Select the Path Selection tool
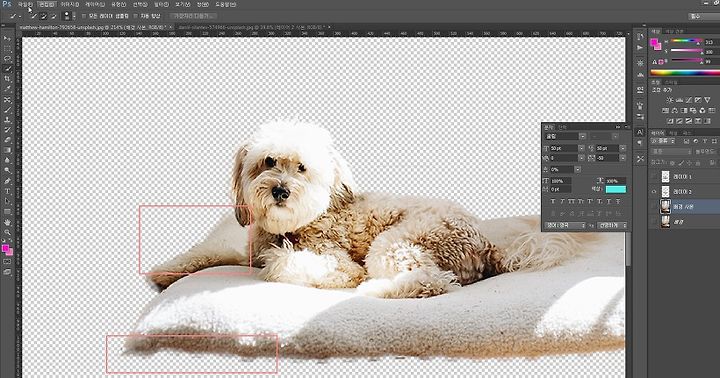The width and height of the screenshot is (720, 378). click(7, 201)
